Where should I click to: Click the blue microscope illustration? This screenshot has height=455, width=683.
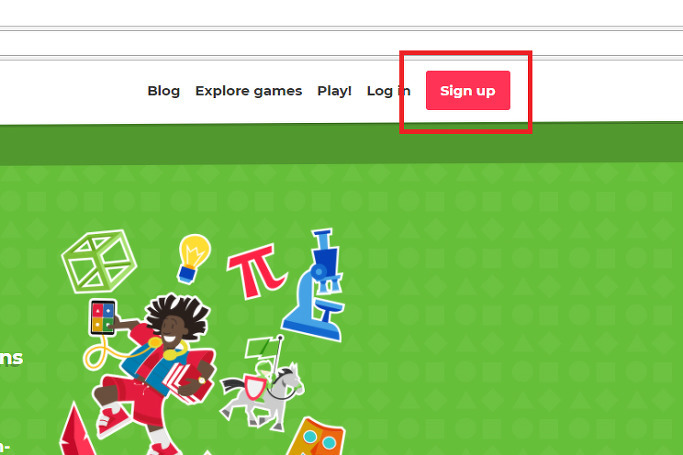click(316, 285)
